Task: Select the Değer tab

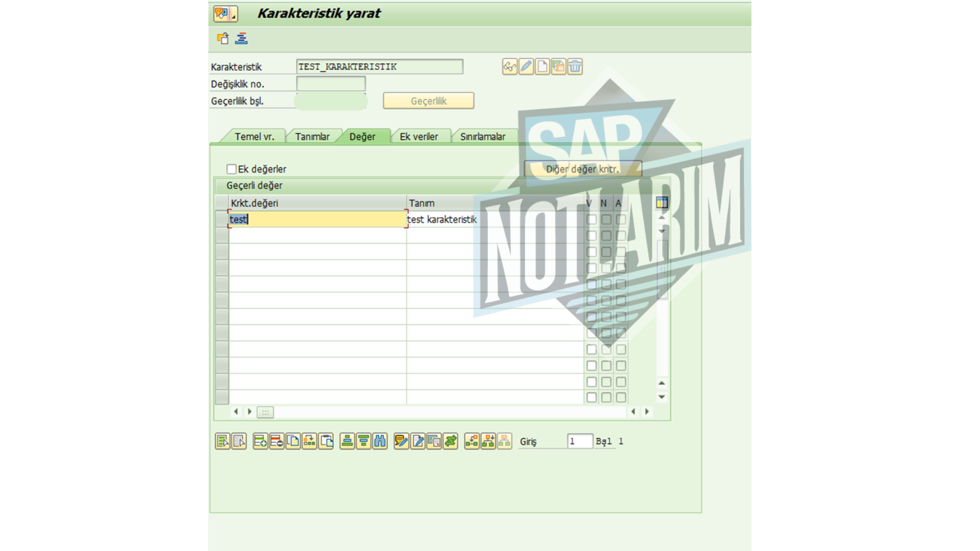Action: point(362,137)
